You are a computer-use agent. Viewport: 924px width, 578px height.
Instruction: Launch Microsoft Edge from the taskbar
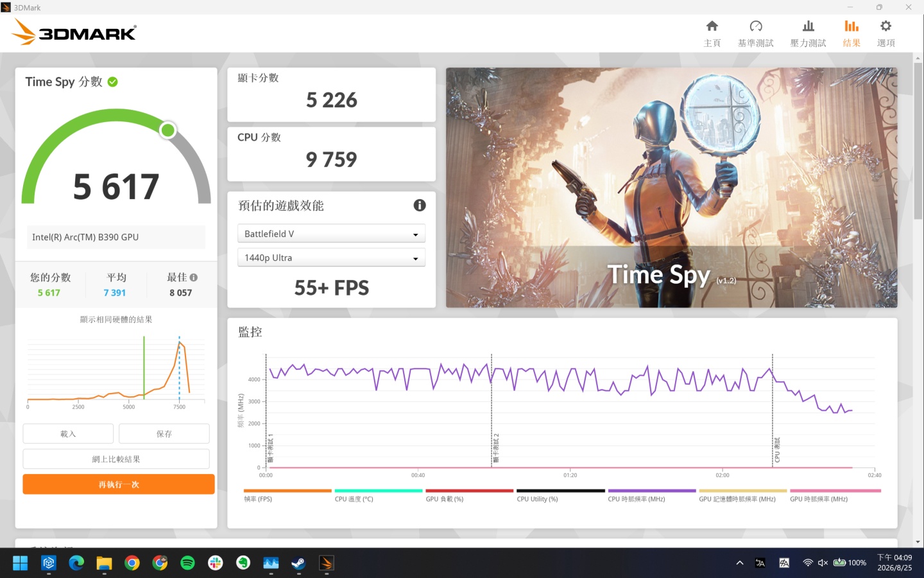tap(76, 563)
